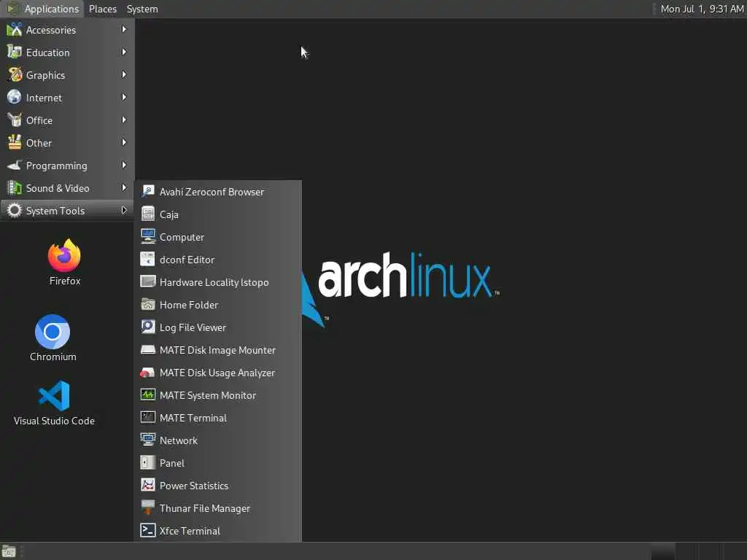Open Firefox desktop shortcut
747x560 pixels.
(65, 262)
